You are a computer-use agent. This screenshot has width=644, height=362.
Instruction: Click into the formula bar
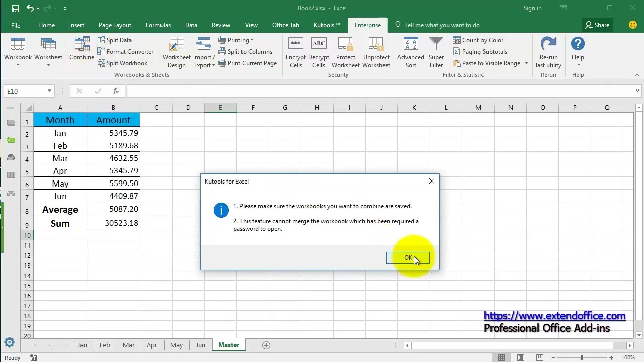tap(380, 91)
